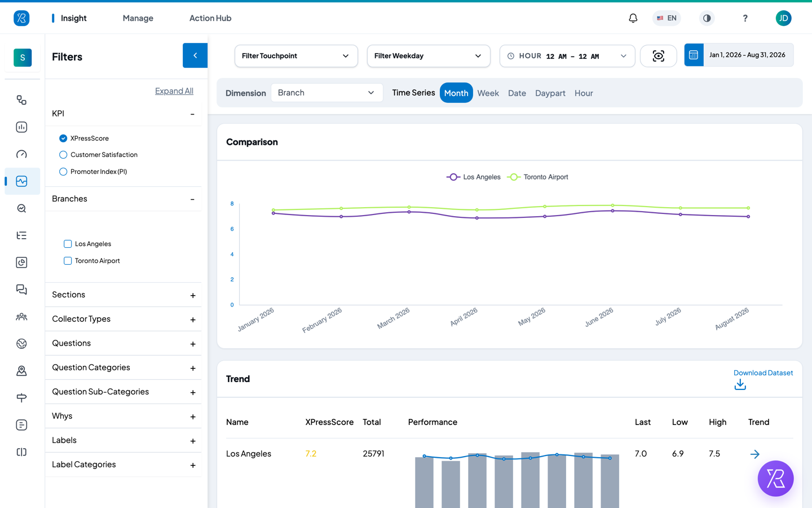This screenshot has height=508, width=812.
Task: Switch to the Action Hub tab
Action: click(x=210, y=18)
